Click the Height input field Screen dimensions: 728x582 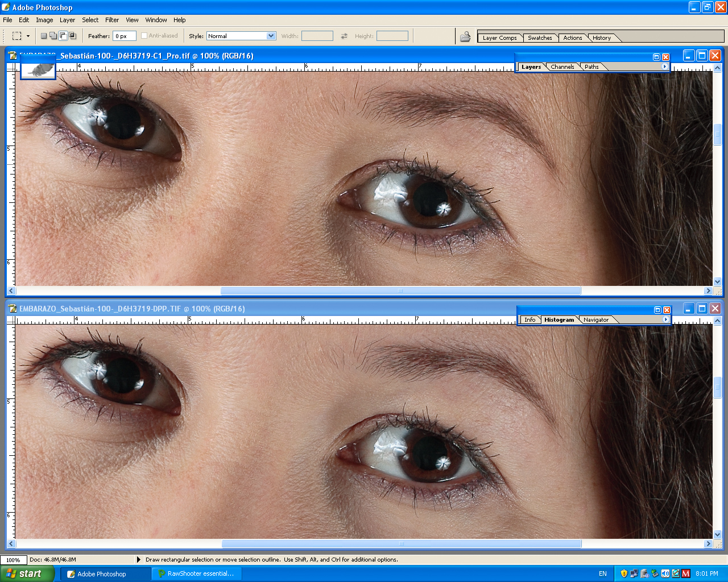(392, 36)
